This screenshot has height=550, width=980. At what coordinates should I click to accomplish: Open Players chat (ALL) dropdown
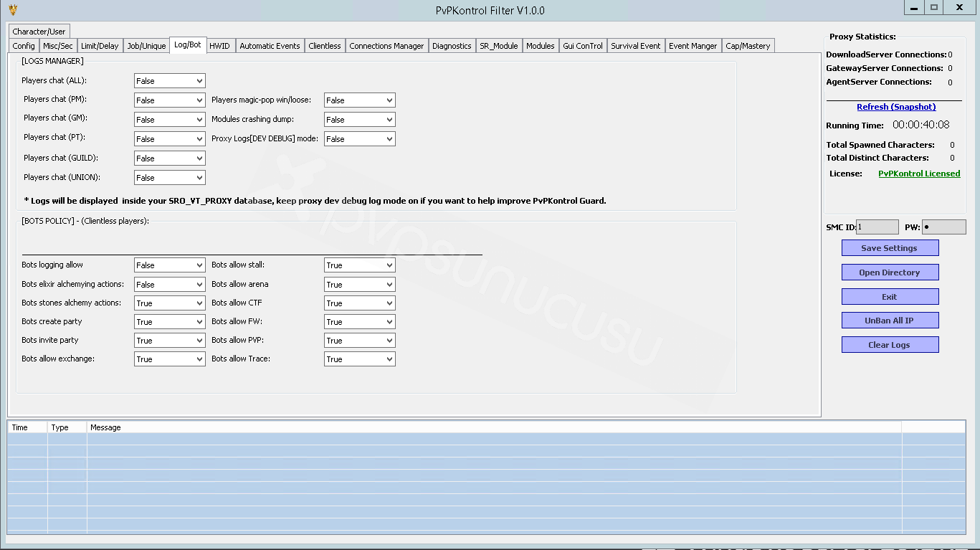point(170,81)
